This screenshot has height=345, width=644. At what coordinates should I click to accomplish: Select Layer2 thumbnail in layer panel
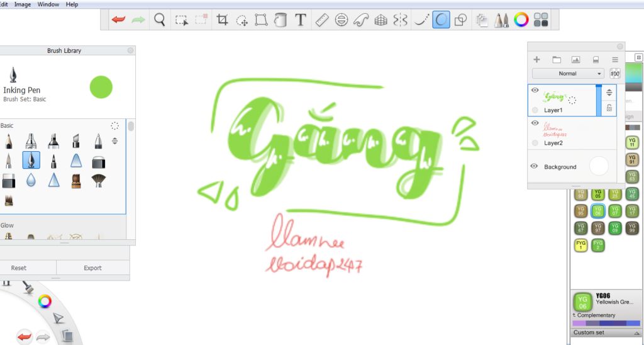[555, 130]
